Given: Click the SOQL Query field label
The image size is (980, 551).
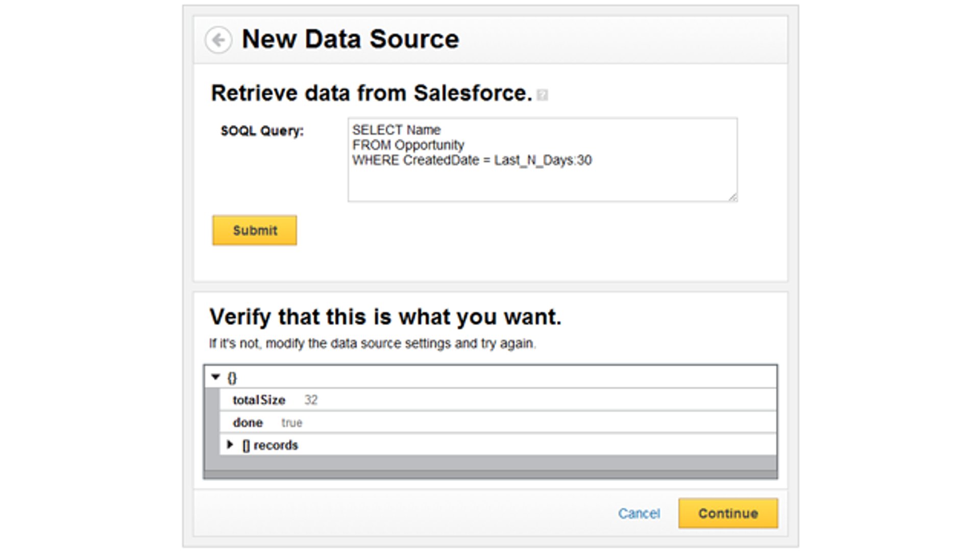Looking at the screenshot, I should [262, 131].
